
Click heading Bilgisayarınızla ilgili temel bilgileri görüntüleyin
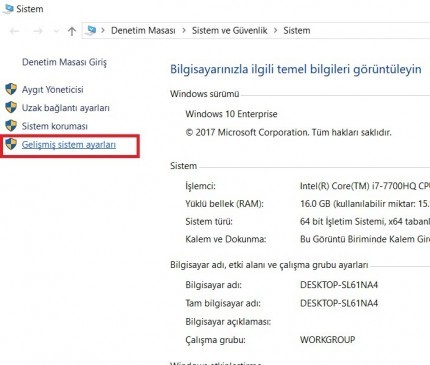(x=296, y=69)
